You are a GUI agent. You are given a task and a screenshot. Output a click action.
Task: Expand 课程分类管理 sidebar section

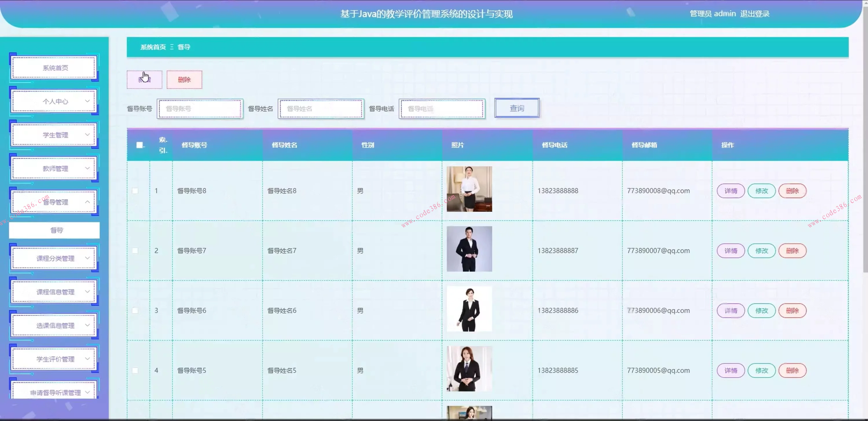(55, 258)
